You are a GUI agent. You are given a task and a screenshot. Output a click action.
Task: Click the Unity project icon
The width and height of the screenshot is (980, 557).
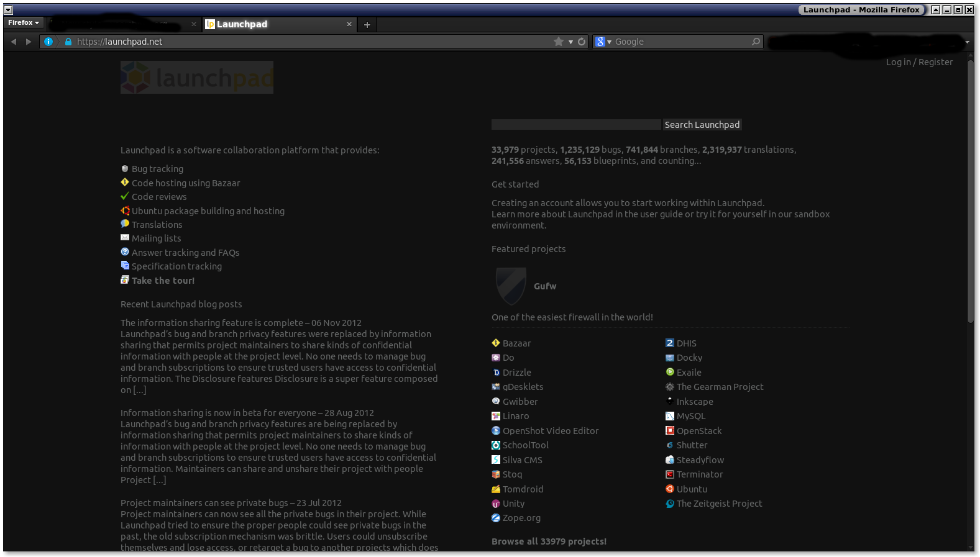click(x=496, y=504)
